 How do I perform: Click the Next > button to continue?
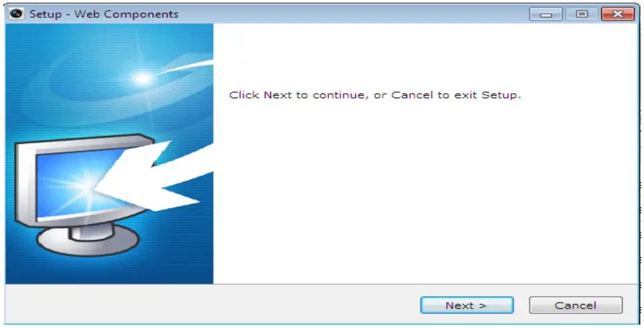click(x=467, y=305)
